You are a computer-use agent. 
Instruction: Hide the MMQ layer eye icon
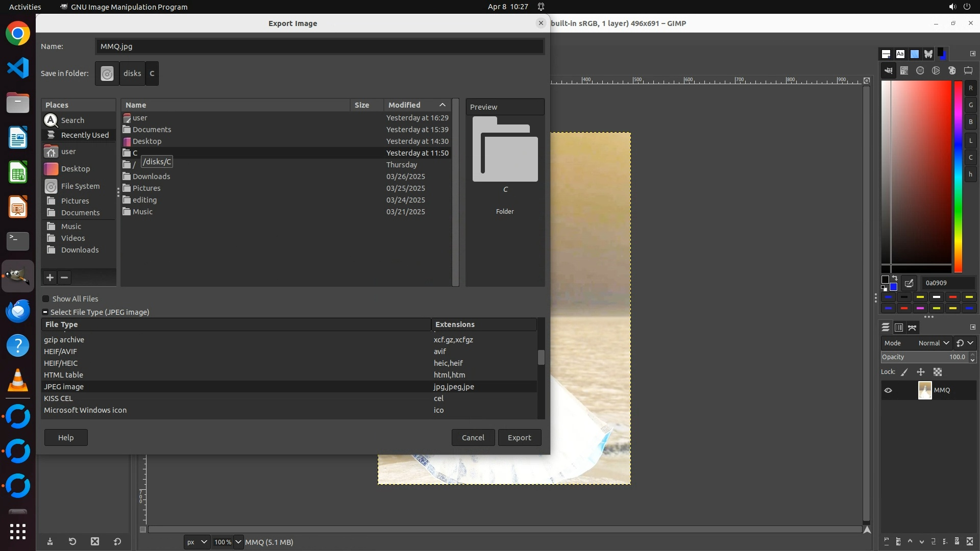coord(888,390)
